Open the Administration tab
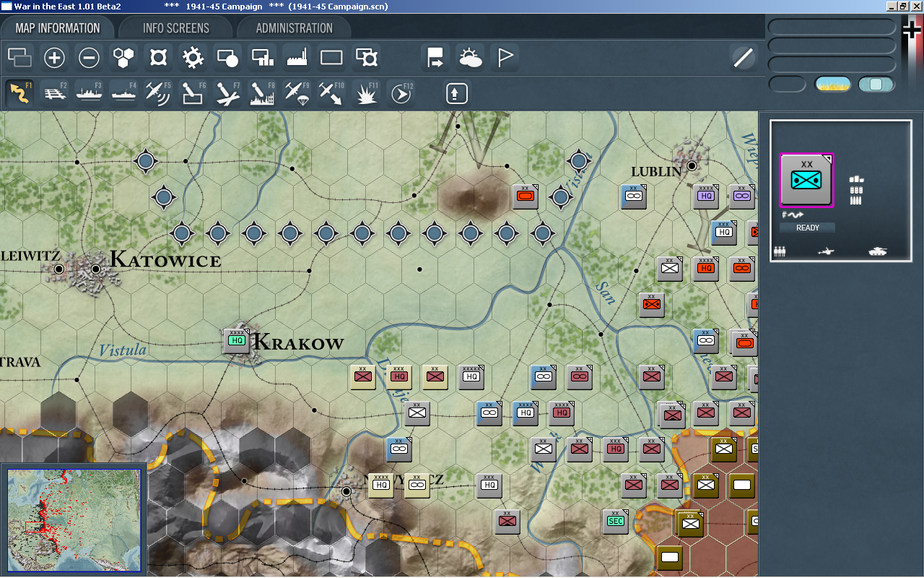 [x=294, y=28]
